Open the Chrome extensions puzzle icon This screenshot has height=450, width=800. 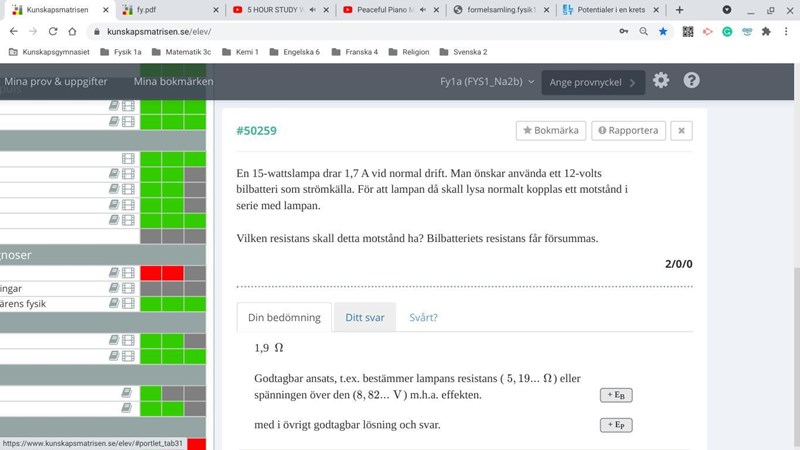(766, 31)
